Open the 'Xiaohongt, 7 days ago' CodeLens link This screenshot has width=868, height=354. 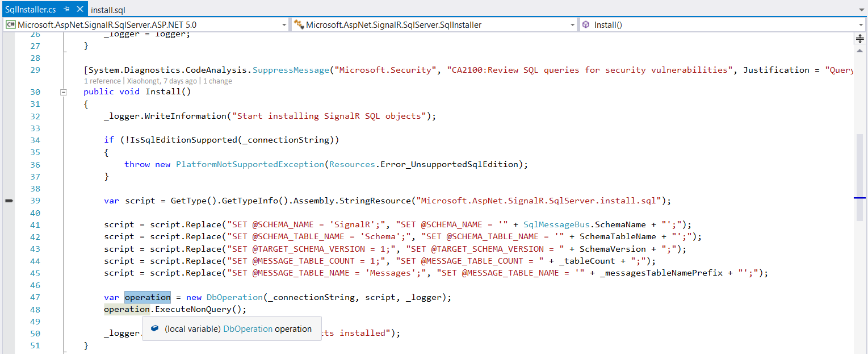pos(163,81)
